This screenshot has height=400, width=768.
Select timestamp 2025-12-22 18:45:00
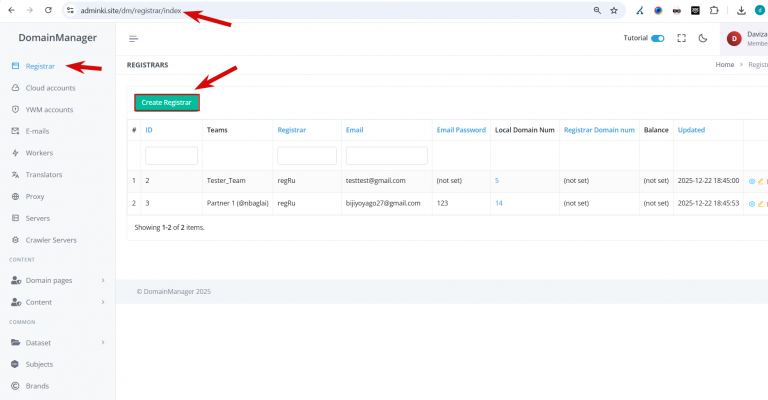(708, 181)
